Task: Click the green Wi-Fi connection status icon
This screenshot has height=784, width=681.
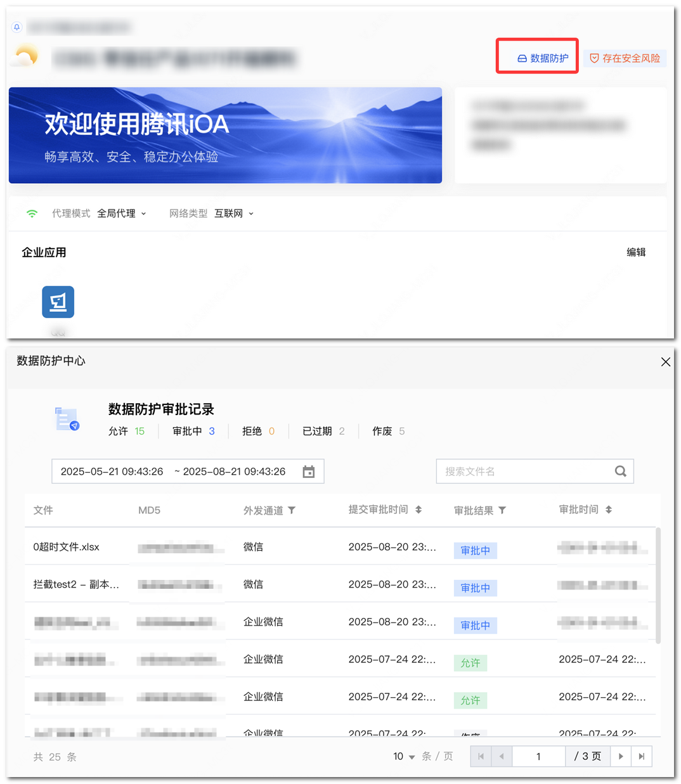Action: click(x=32, y=214)
